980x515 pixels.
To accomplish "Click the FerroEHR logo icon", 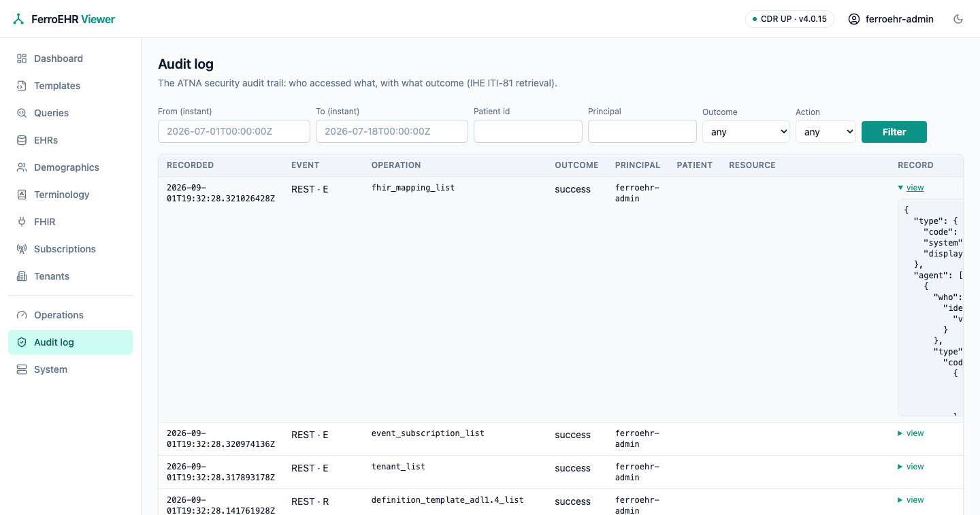I will click(x=18, y=19).
